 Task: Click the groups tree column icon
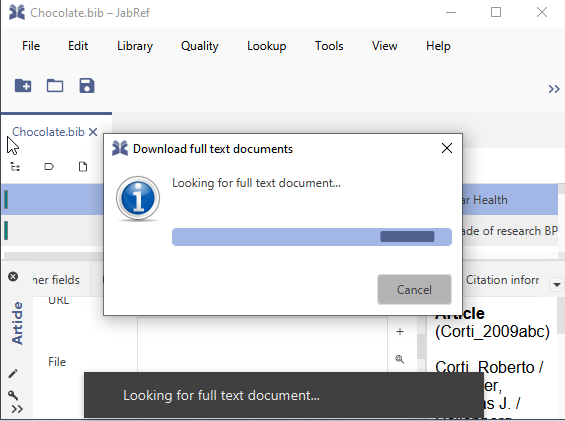point(15,167)
